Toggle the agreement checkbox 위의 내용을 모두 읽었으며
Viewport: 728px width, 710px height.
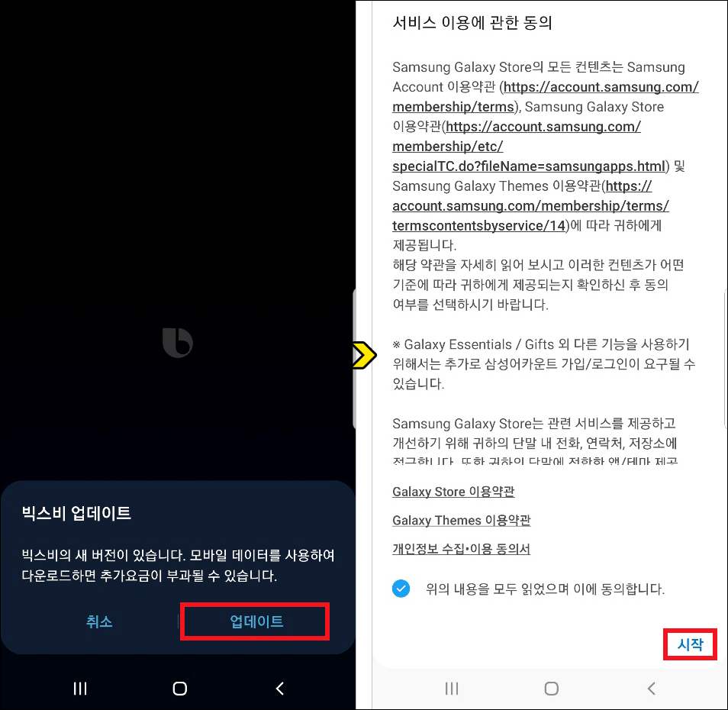[x=401, y=589]
